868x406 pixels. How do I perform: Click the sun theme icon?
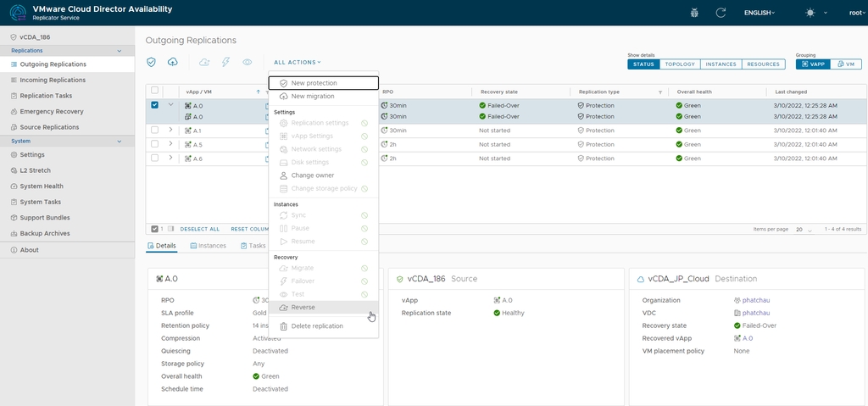point(810,13)
